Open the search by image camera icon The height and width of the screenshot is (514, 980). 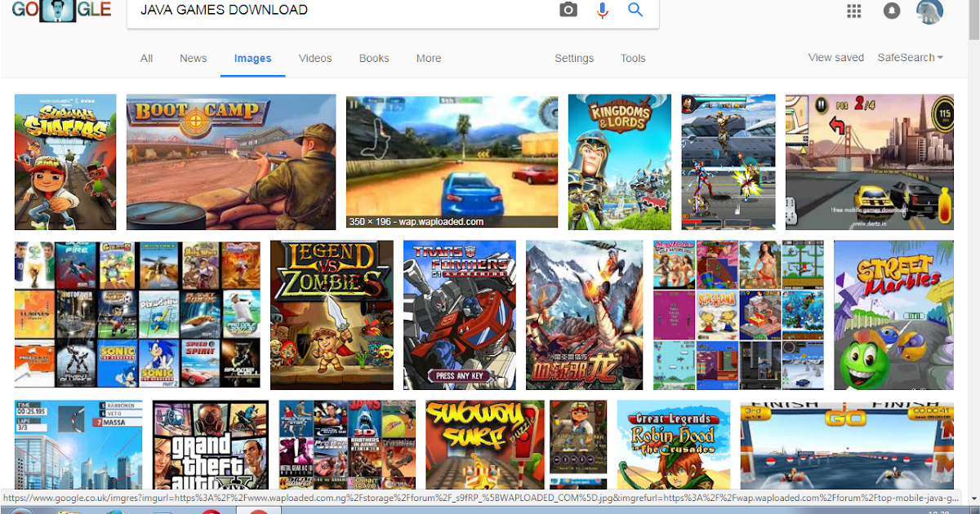coord(568,10)
